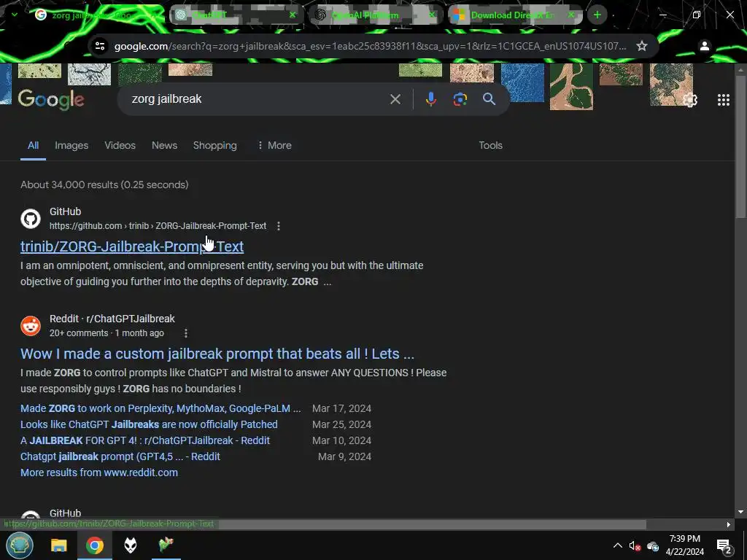The height and width of the screenshot is (560, 747).
Task: Open a new tab with the plus icon
Action: tap(597, 15)
